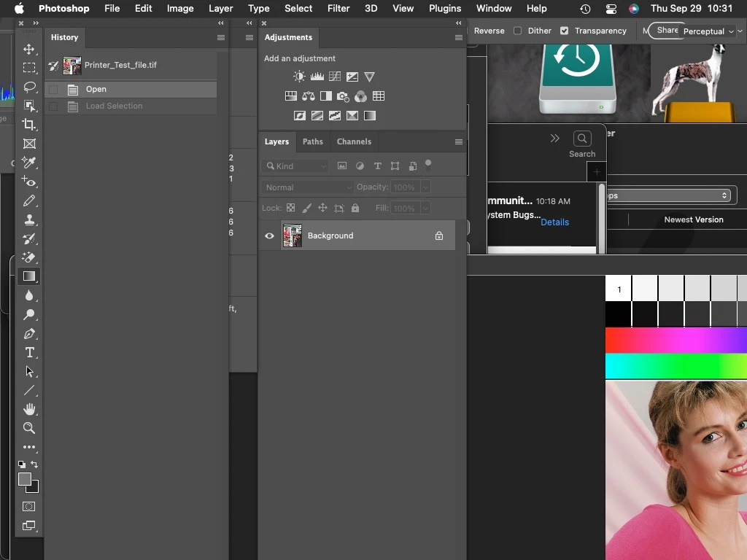This screenshot has height=560, width=747.
Task: Select the Path Selection tool
Action: [x=29, y=371]
